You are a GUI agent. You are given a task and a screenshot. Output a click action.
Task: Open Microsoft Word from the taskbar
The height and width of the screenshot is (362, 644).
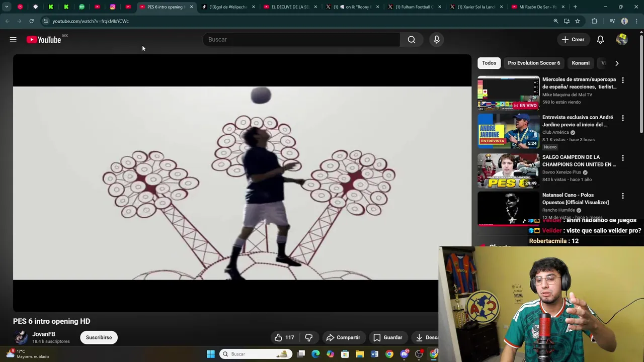point(374,354)
